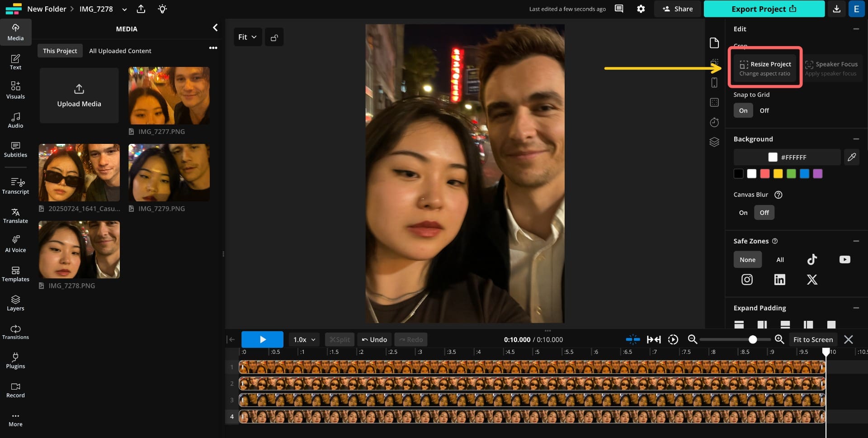Open the comments icon in top bar

pyautogui.click(x=619, y=9)
